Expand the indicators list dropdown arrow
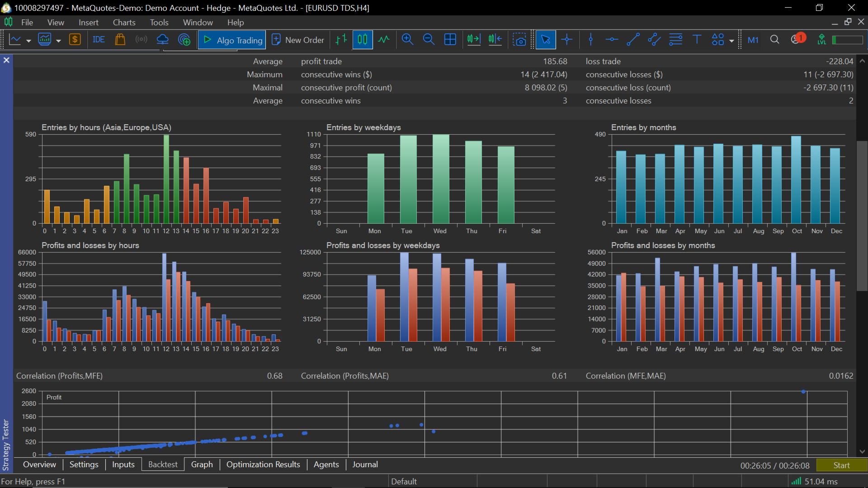Viewport: 868px width, 488px height. (x=58, y=41)
